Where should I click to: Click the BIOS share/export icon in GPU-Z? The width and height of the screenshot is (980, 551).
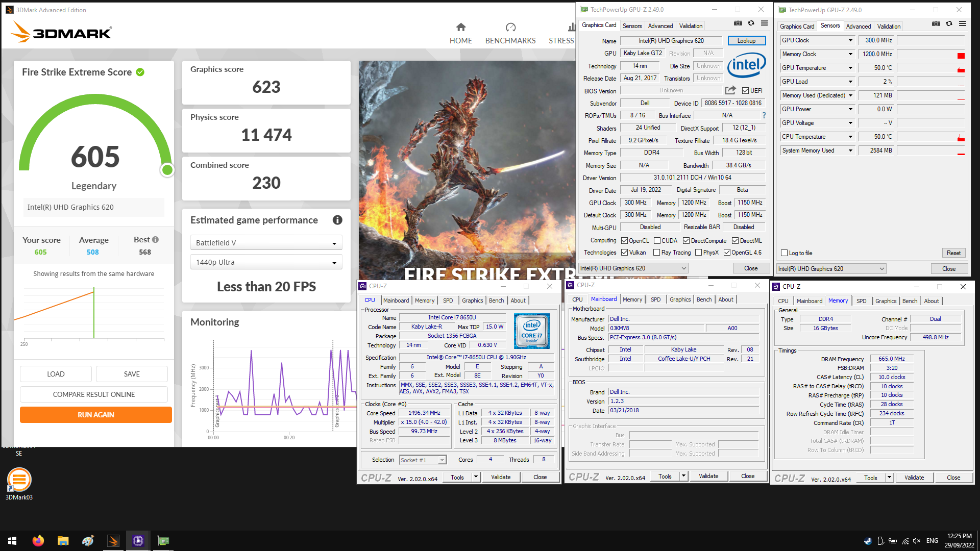[730, 90]
